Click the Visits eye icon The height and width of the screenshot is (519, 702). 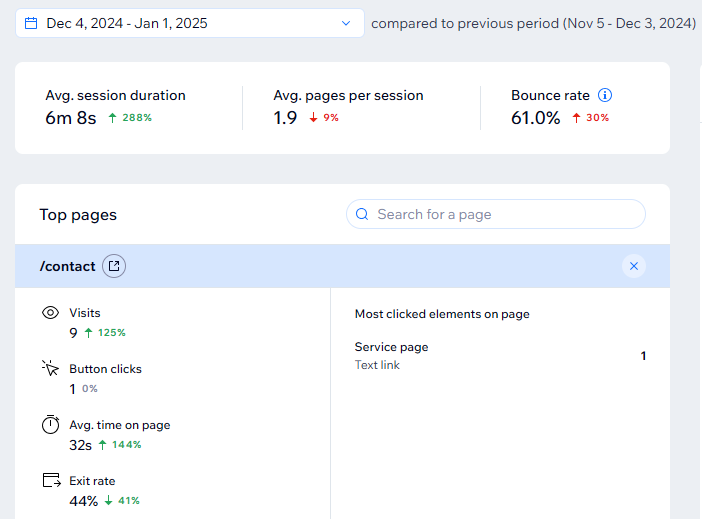coord(50,313)
